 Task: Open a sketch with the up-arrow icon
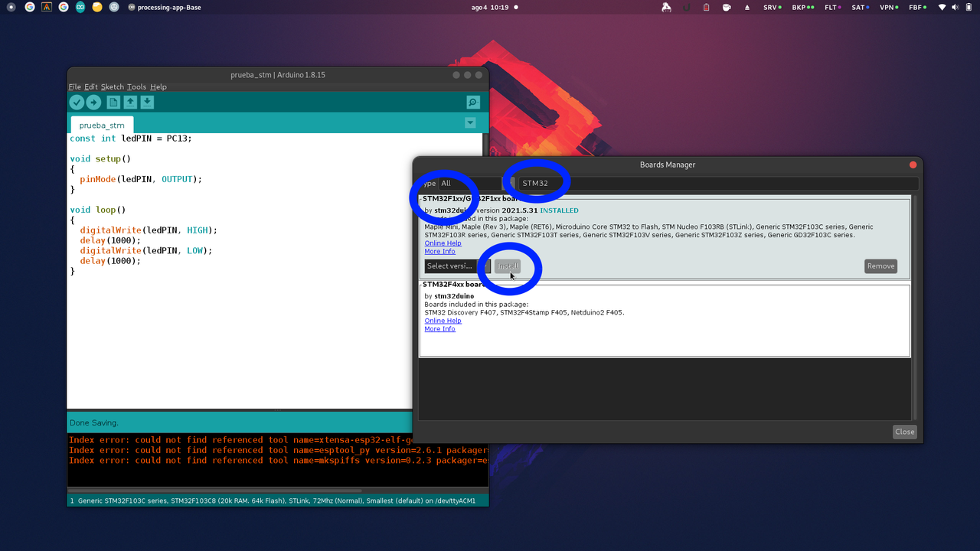pyautogui.click(x=130, y=102)
